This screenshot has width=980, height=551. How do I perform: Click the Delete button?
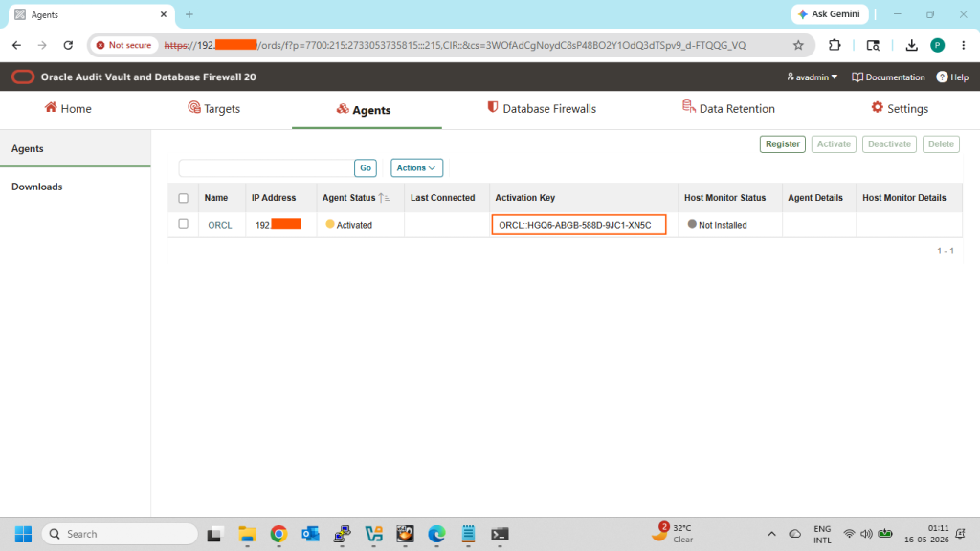coord(941,144)
